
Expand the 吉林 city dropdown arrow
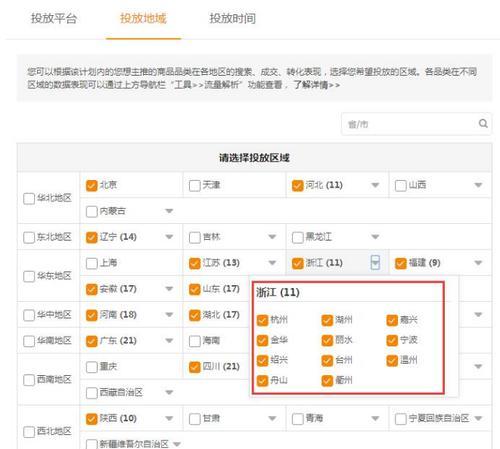point(272,237)
